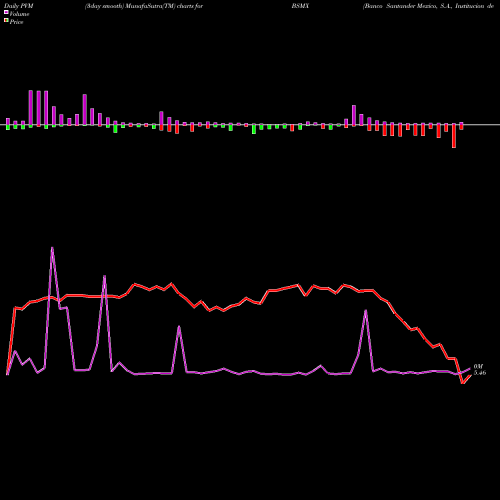Click the 'Volume' legend label

(19, 14)
